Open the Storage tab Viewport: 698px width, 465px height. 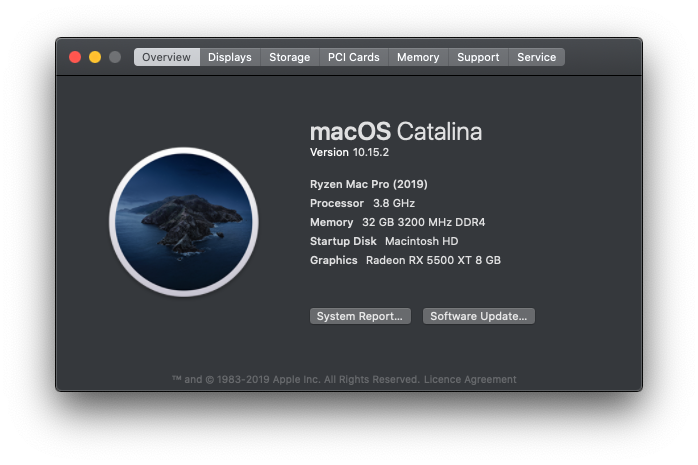(x=289, y=57)
